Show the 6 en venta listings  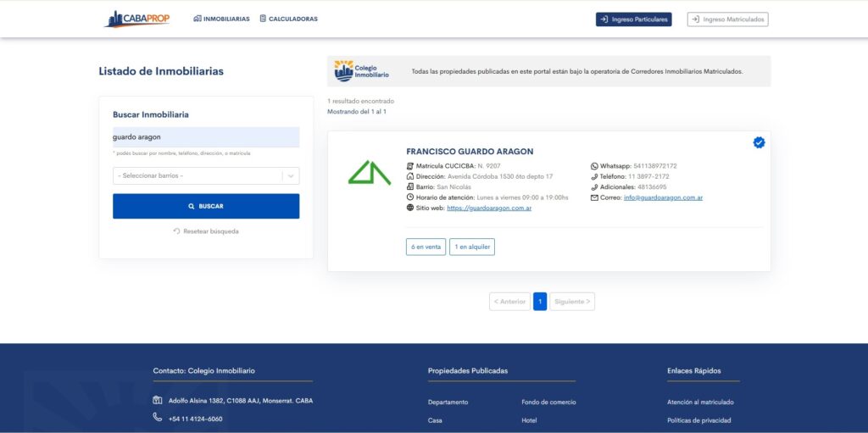pyautogui.click(x=426, y=247)
